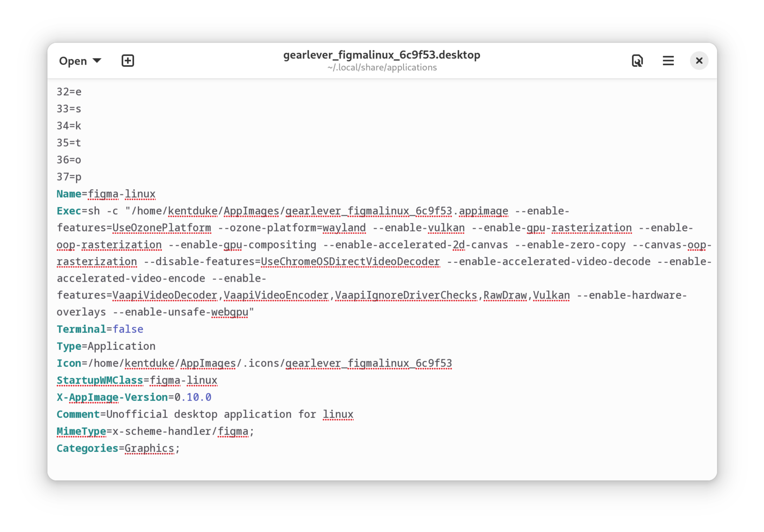Click the underlined word Graphics in Categories line
The width and height of the screenshot is (764, 532).
click(x=149, y=448)
